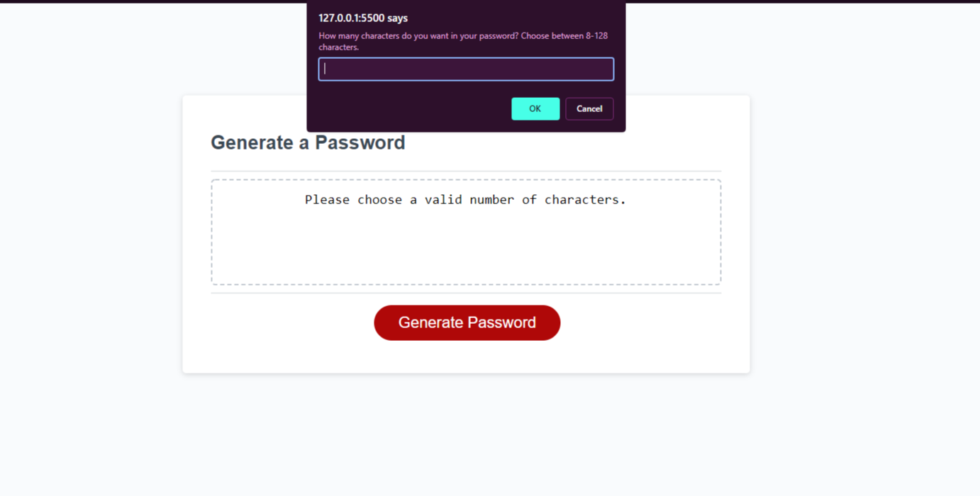Click the 'Generate a Password' heading
Screen dimensions: 980x496
click(x=308, y=142)
